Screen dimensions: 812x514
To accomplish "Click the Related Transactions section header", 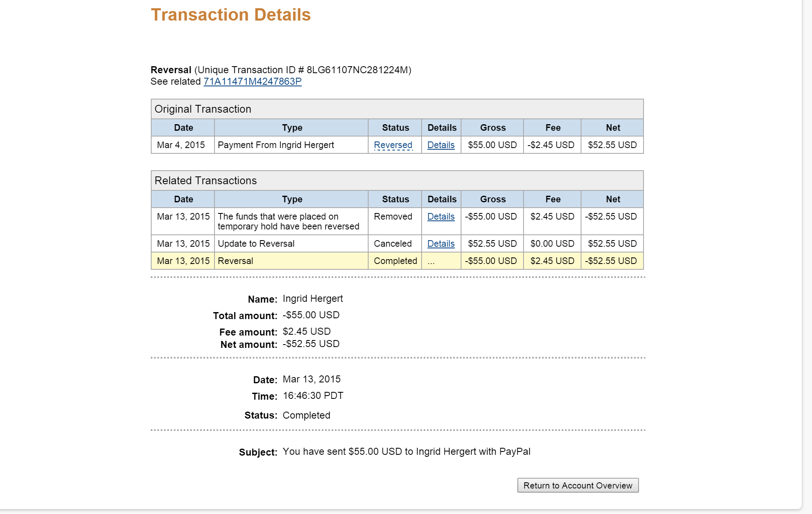I will coord(397,181).
